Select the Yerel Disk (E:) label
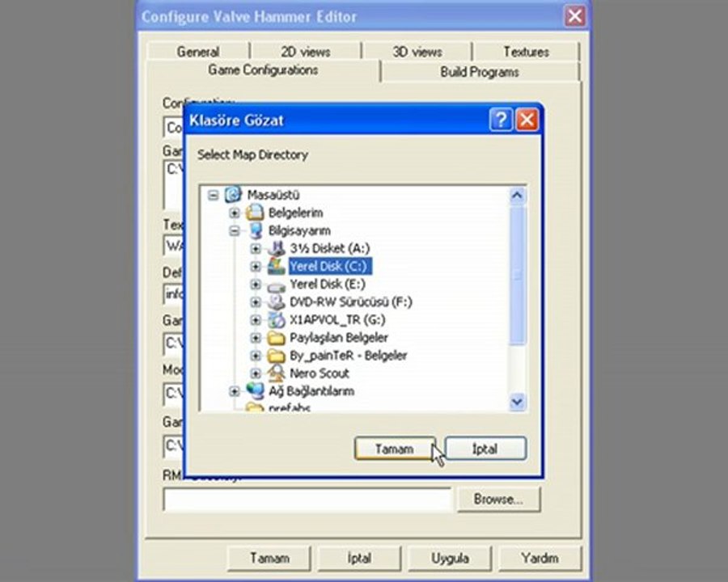The height and width of the screenshot is (582, 728). (328, 284)
